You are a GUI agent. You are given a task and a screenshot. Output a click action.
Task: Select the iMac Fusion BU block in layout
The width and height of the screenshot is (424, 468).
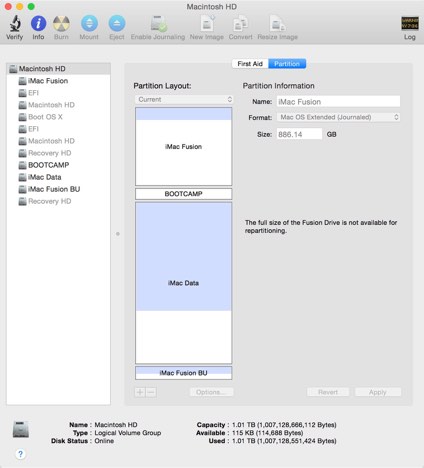pos(184,373)
